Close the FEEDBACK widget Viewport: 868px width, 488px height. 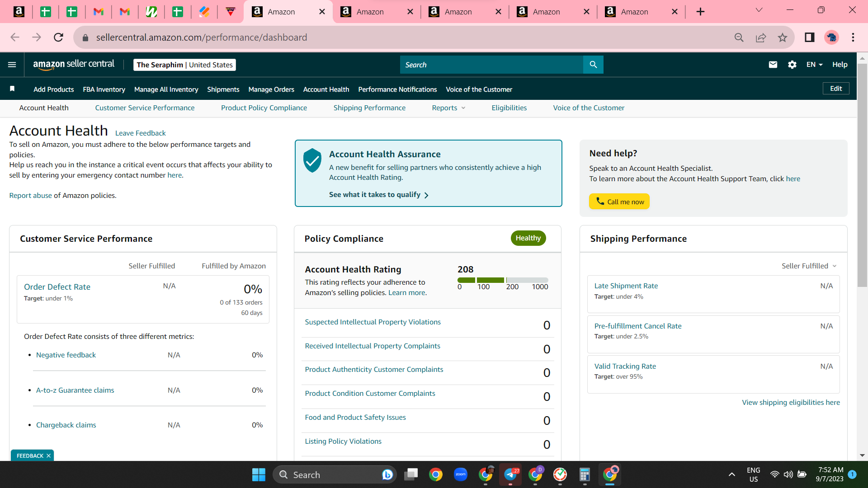[48, 455]
